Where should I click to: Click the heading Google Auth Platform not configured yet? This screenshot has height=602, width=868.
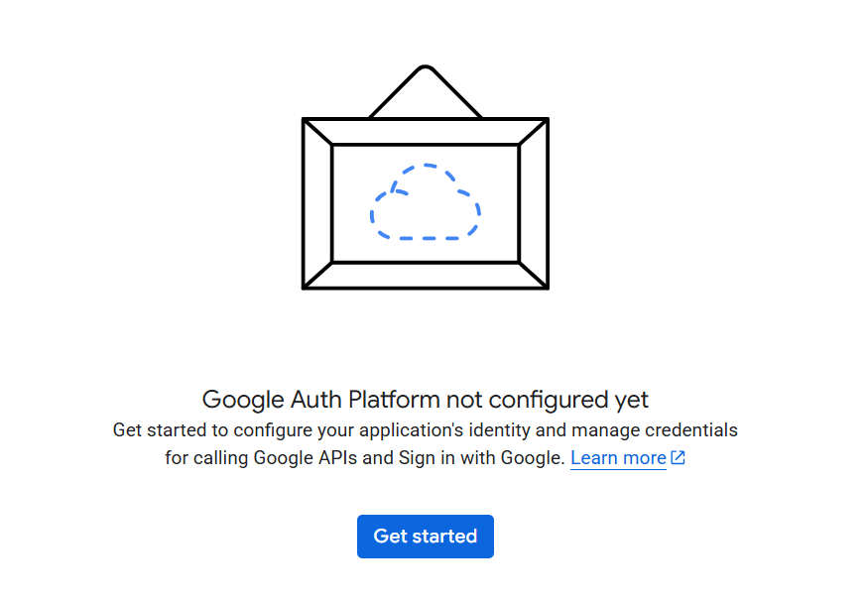(x=426, y=400)
